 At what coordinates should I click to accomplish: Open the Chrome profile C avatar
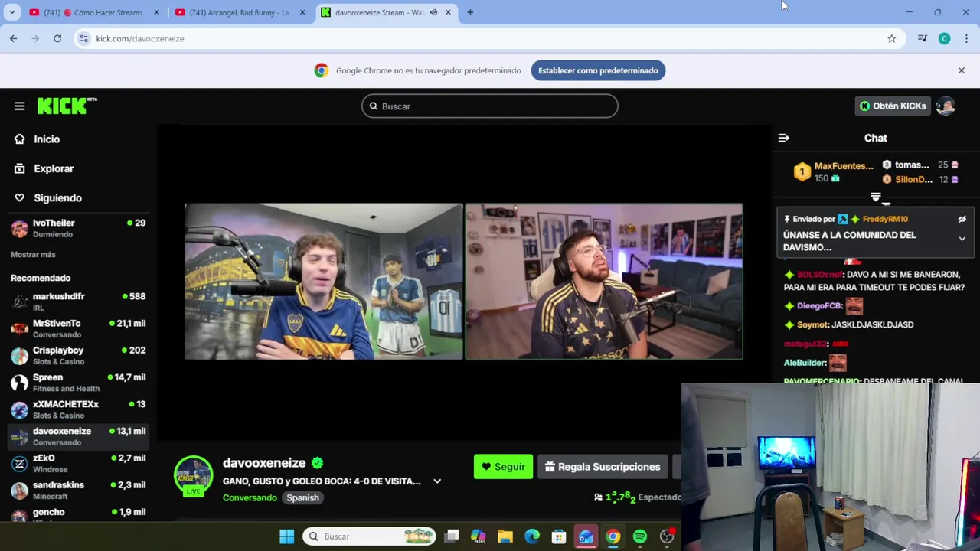(x=944, y=38)
